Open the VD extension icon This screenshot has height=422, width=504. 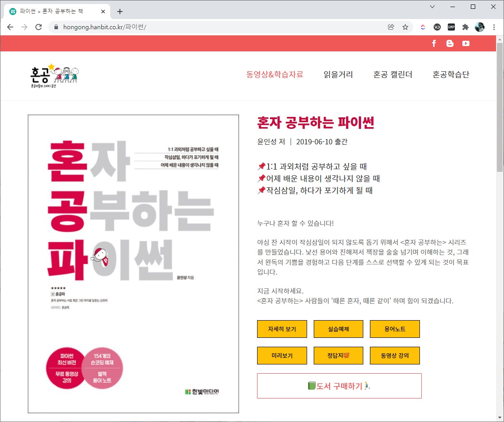pos(437,27)
